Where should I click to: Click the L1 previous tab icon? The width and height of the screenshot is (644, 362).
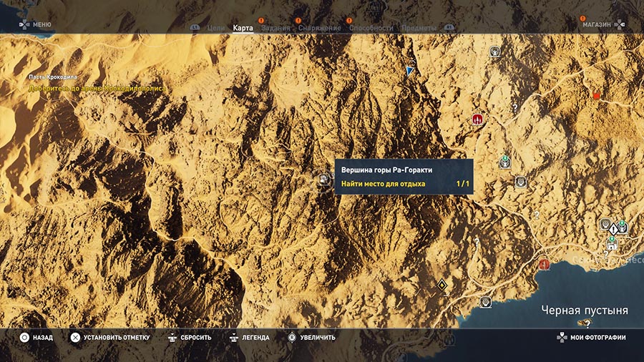(x=194, y=28)
